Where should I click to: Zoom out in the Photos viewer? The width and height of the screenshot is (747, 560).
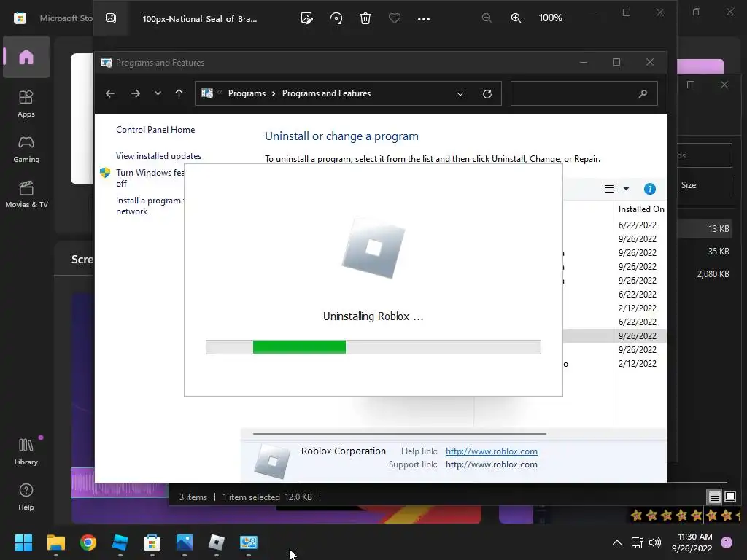(x=487, y=18)
